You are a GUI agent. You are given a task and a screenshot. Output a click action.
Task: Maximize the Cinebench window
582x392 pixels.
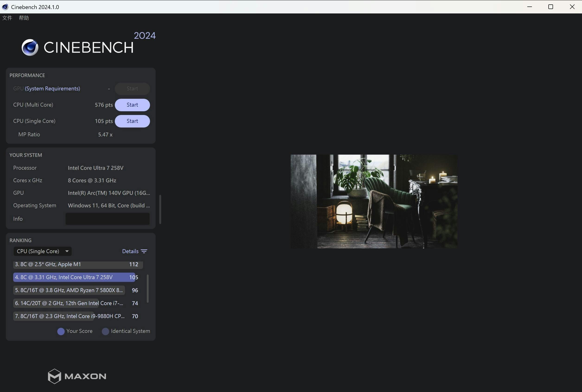(x=550, y=7)
